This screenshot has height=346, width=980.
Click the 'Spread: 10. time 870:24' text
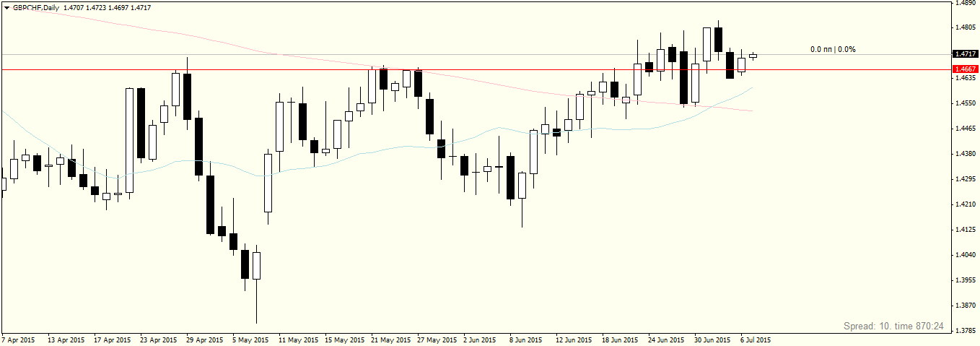(x=893, y=326)
